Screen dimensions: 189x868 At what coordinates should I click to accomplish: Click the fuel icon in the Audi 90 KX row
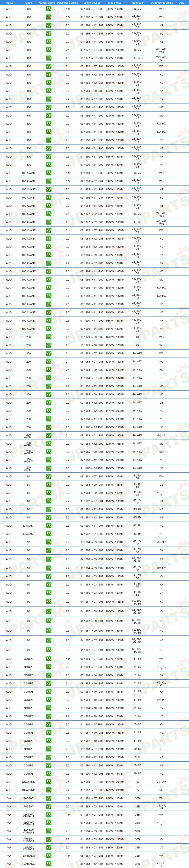click(x=49, y=585)
